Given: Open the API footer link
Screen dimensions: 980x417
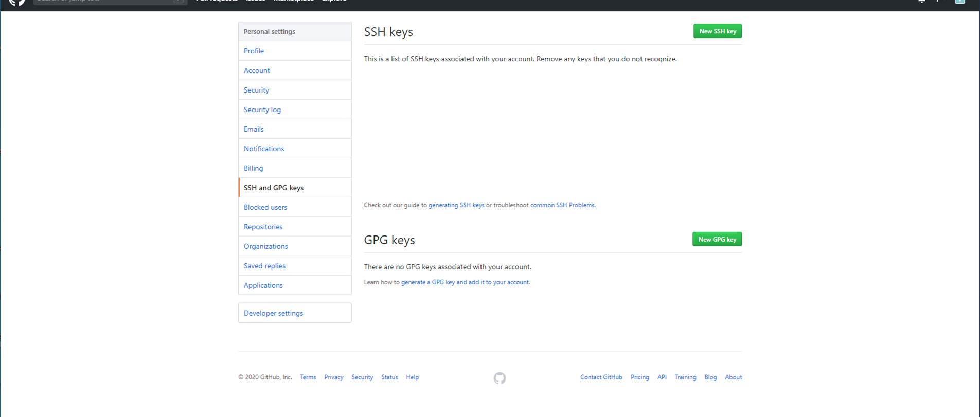Looking at the screenshot, I should click(x=662, y=377).
